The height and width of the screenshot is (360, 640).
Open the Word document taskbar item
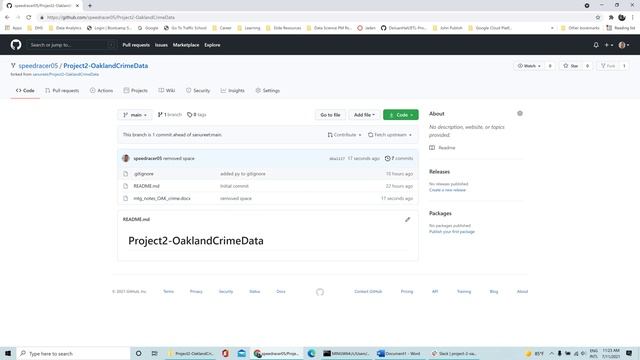pos(399,353)
